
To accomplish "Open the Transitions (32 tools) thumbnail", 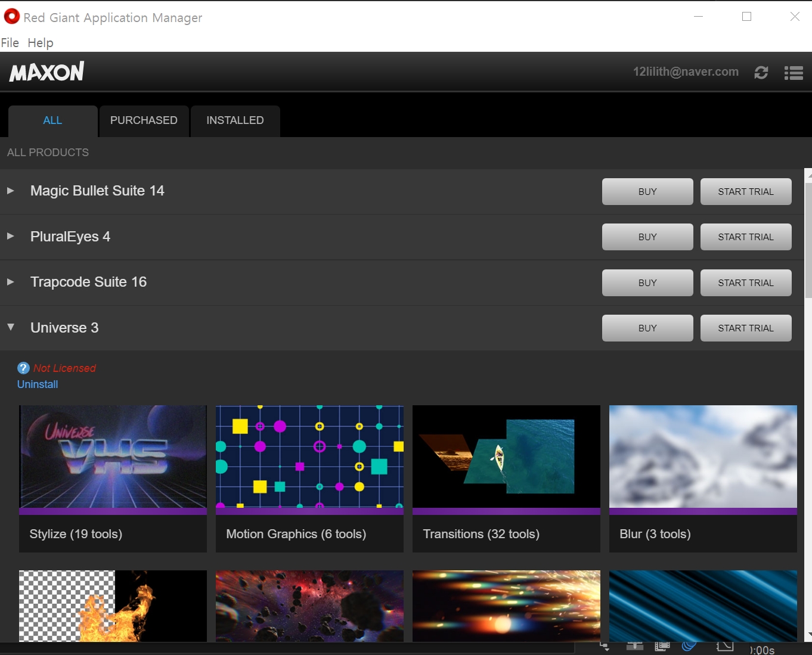I will 506,457.
